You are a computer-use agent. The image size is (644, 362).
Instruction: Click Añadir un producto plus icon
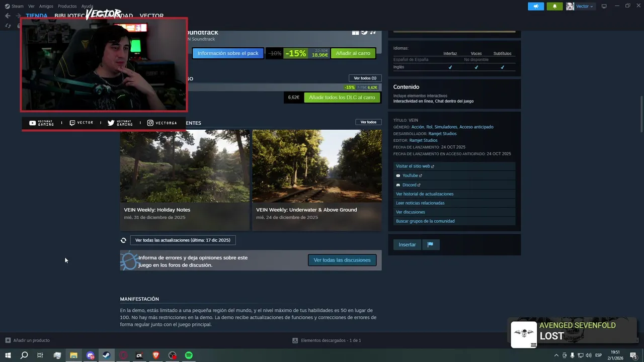click(x=8, y=340)
